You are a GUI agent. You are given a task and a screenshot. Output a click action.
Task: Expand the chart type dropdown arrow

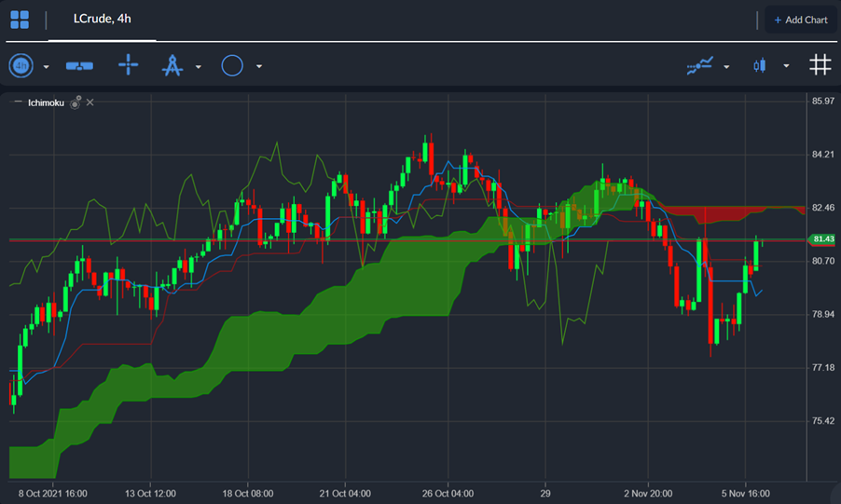[x=786, y=66]
